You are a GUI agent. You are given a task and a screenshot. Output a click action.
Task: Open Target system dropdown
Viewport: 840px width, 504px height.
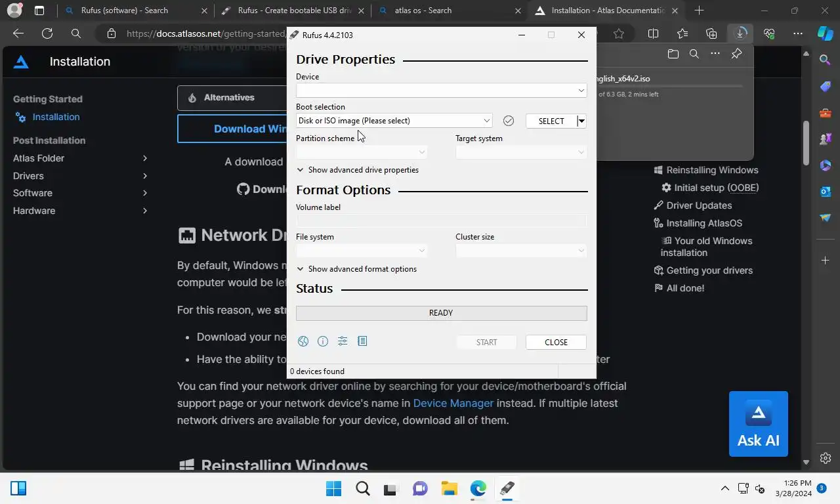(521, 152)
